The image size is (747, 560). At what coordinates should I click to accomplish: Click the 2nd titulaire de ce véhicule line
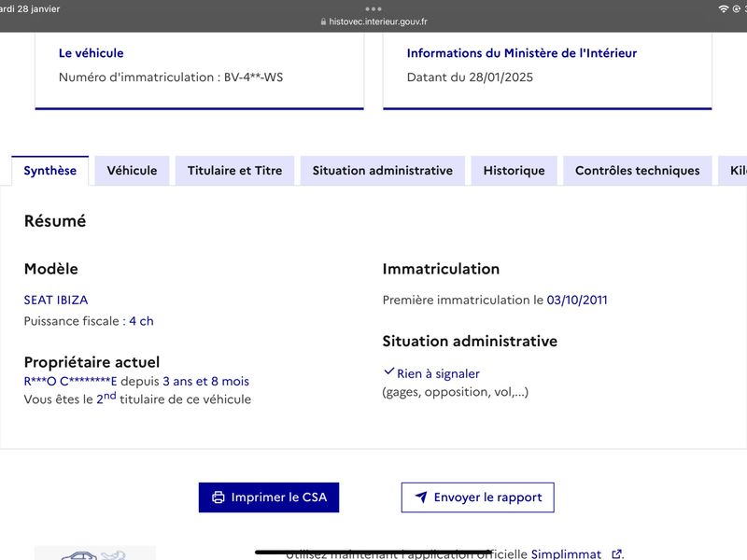point(137,399)
